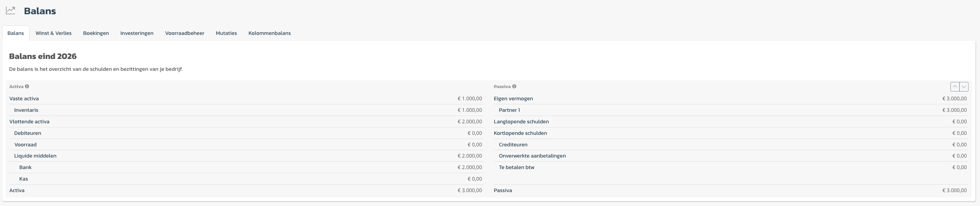This screenshot has height=206, width=980.
Task: Click the Balans chart icon in header
Action: 11,11
